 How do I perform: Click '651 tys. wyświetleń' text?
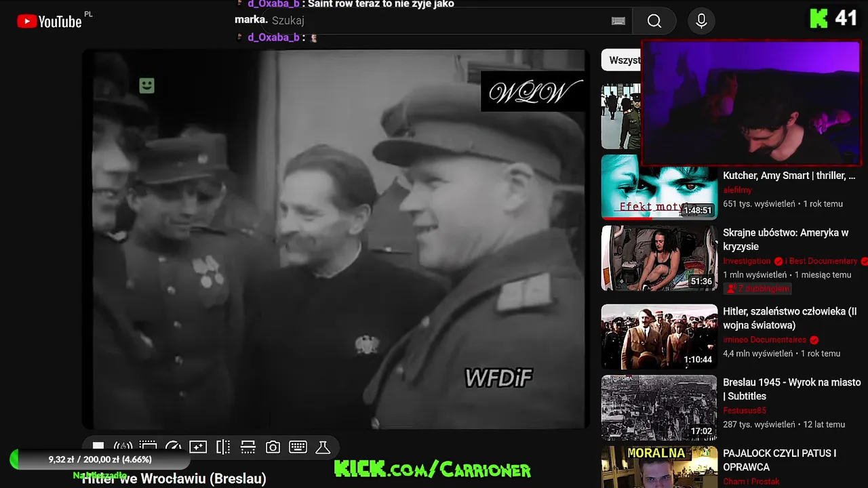click(757, 203)
